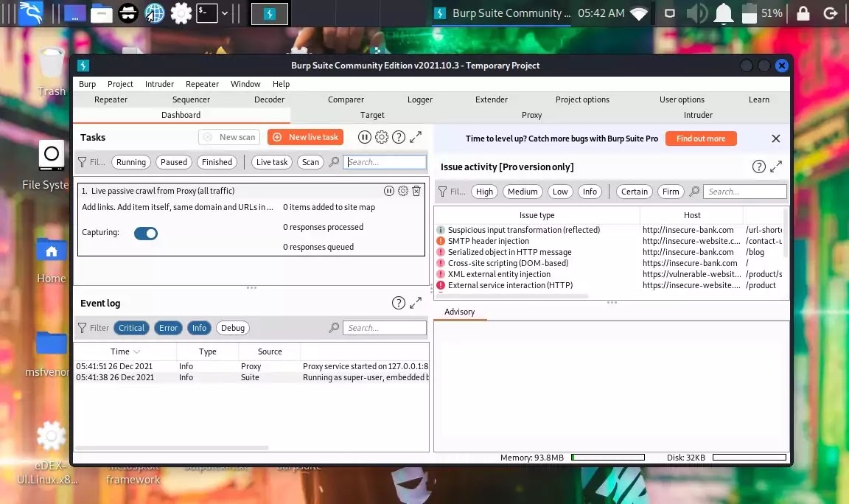Click the magnifier icon in Issue activity
The image size is (849, 504).
(x=694, y=192)
